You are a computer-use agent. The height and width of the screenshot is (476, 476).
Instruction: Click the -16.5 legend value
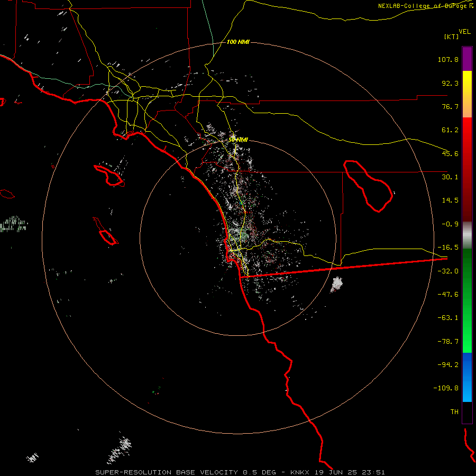tap(448, 248)
